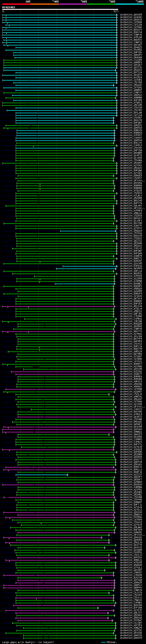Click the Large gaps legend text
Screen dimensions: 146x644
pos(28,642)
